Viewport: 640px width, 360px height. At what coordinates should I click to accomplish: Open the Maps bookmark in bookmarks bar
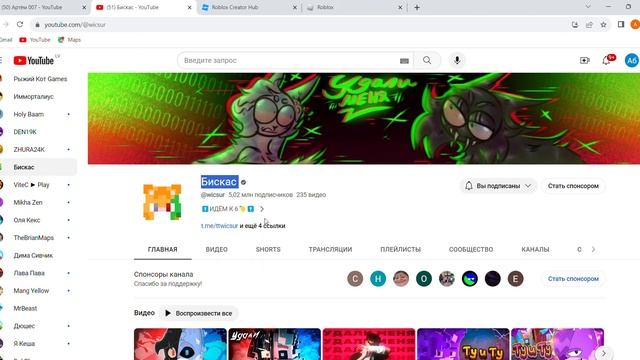[69, 40]
